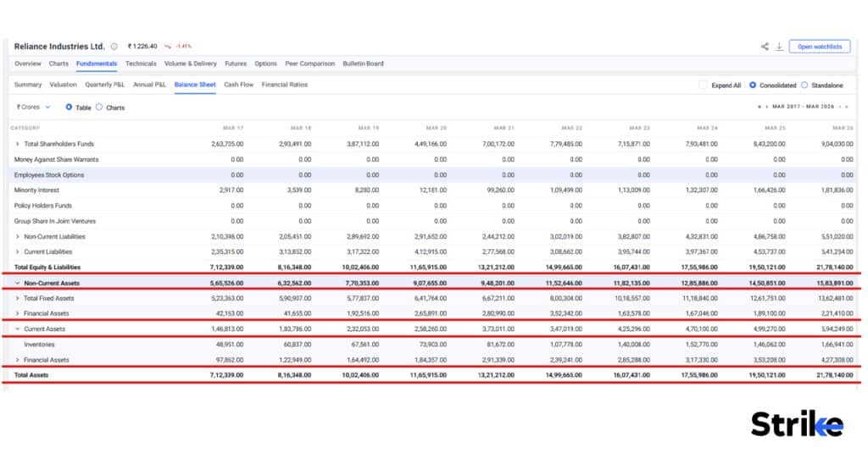Click Minority Interest value 2,917.00

tap(231, 191)
